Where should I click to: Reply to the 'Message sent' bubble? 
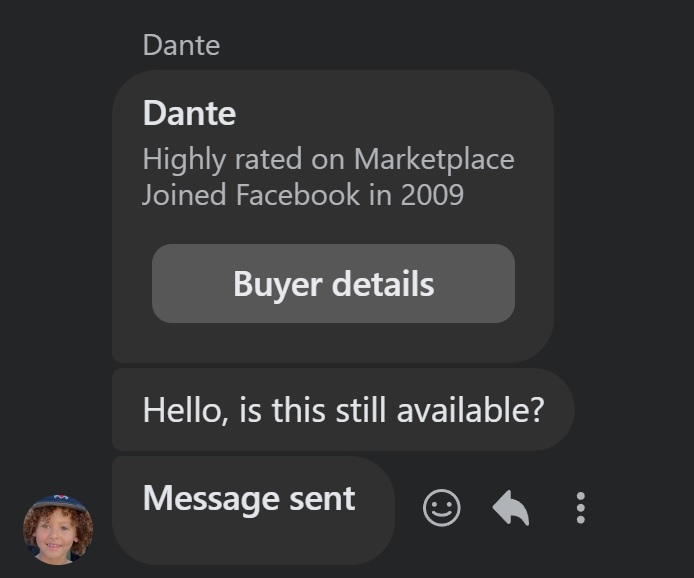pos(511,508)
